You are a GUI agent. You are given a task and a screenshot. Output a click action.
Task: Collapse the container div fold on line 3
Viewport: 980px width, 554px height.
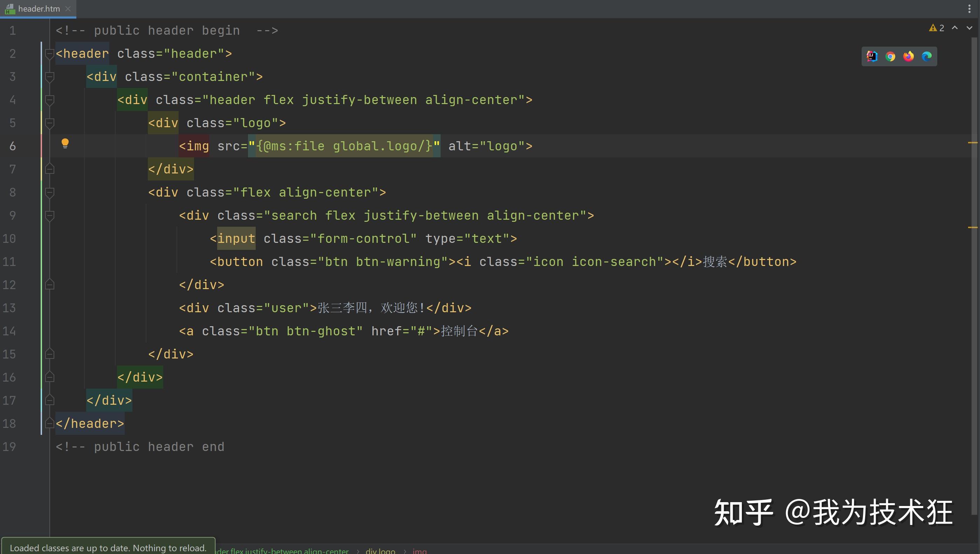(x=49, y=77)
